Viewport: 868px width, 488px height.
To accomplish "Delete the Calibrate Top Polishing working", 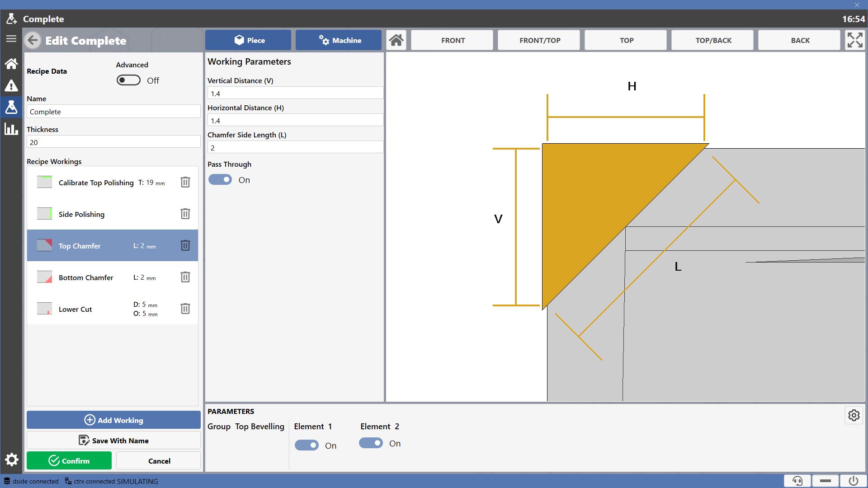I will tap(185, 182).
